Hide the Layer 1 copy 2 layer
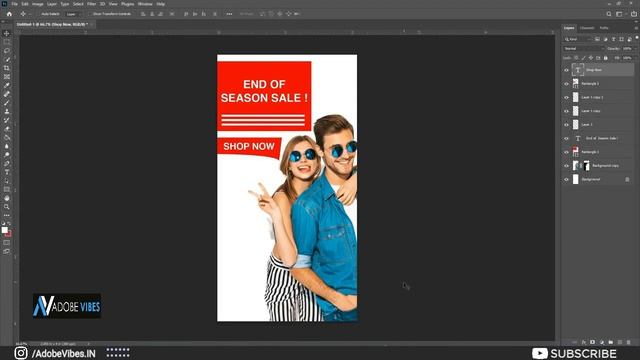 pos(566,98)
